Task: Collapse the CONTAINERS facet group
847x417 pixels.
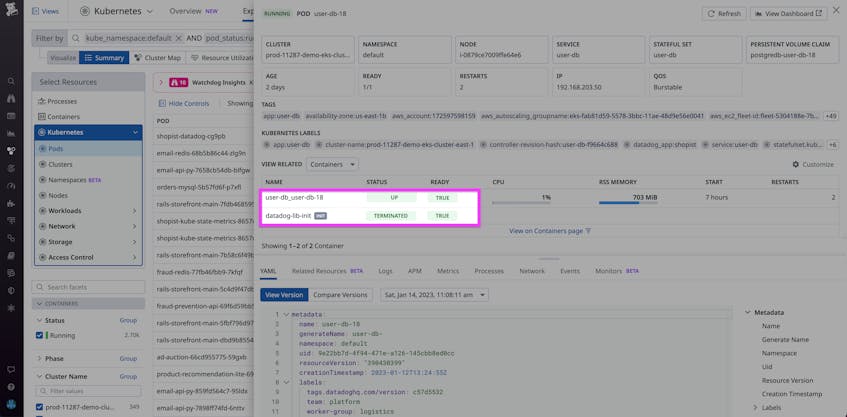Action: [89, 304]
